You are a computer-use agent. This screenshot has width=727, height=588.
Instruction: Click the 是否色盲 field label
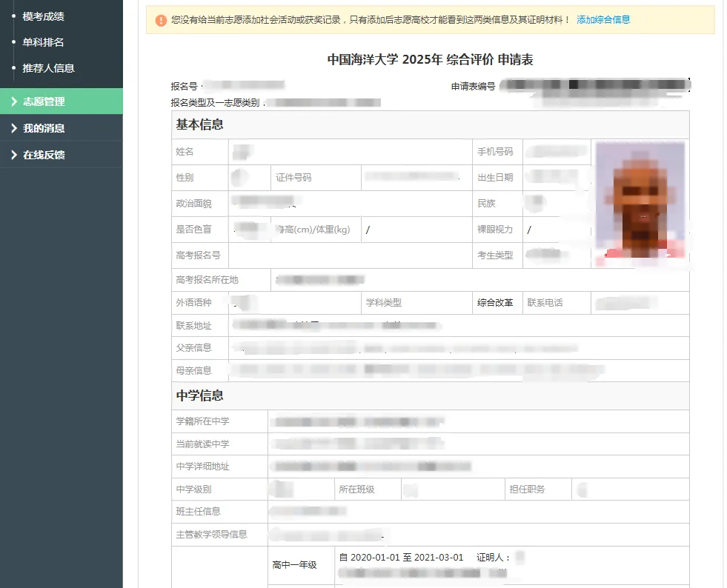[194, 230]
